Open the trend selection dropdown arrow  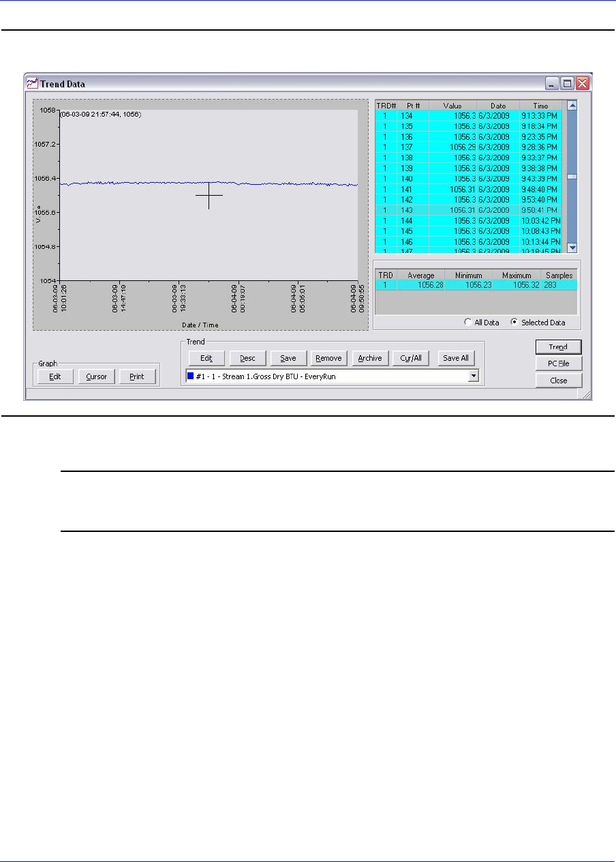(473, 376)
